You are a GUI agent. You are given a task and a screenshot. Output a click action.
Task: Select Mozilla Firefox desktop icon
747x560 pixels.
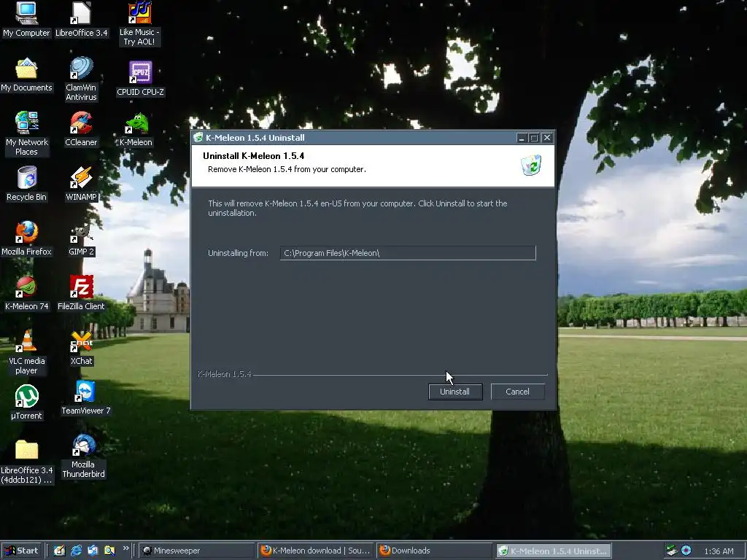pyautogui.click(x=26, y=238)
